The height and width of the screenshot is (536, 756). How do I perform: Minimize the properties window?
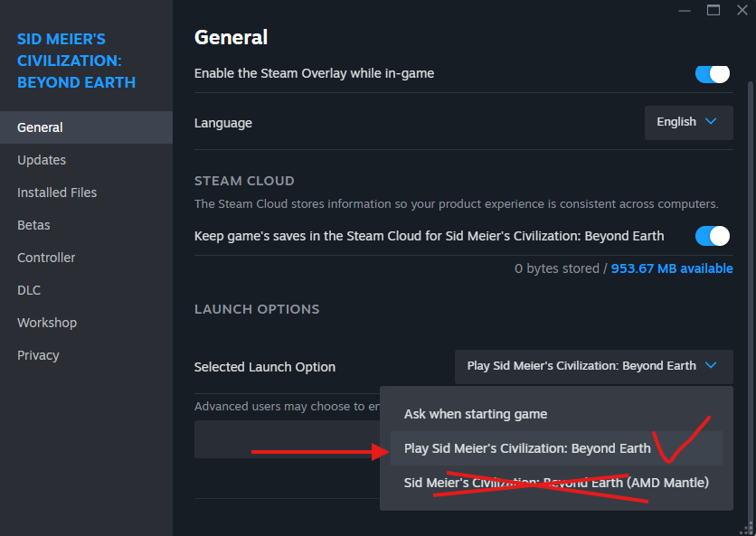685,10
